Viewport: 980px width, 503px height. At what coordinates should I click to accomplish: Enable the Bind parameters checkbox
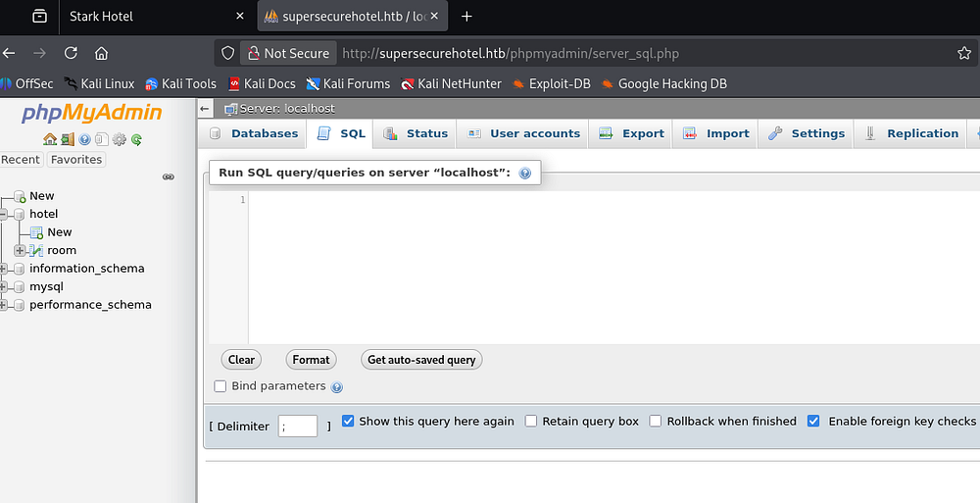click(220, 386)
